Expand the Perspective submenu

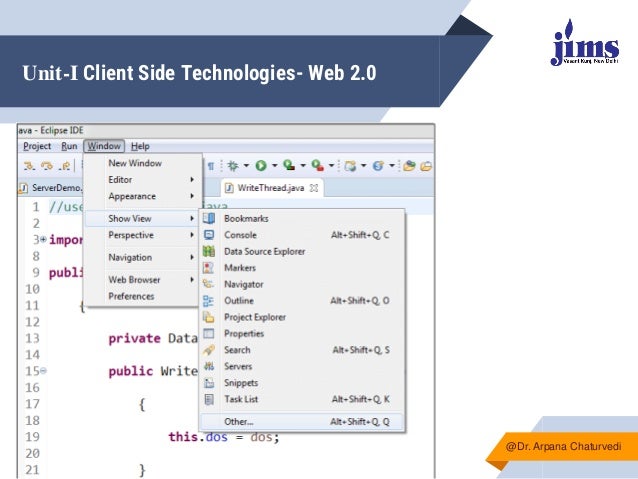tap(143, 235)
